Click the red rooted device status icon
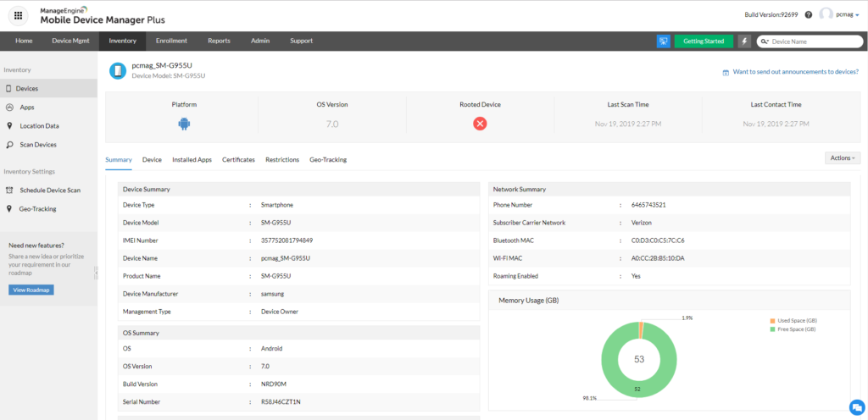Image resolution: width=868 pixels, height=420 pixels. coord(480,124)
